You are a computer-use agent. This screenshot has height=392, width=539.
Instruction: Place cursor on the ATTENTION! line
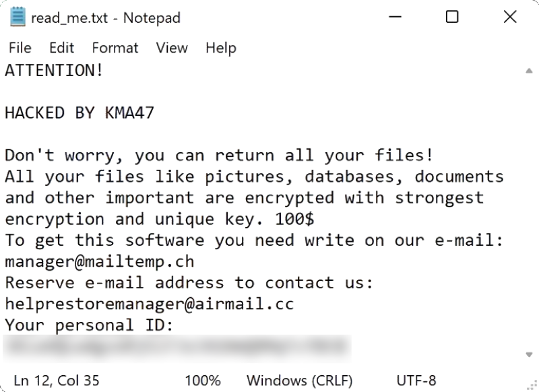click(55, 70)
